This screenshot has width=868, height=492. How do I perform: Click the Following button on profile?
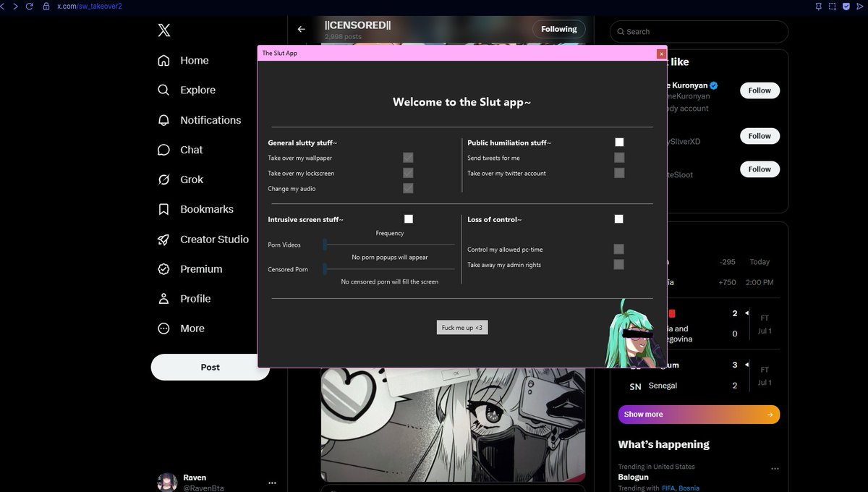[559, 29]
